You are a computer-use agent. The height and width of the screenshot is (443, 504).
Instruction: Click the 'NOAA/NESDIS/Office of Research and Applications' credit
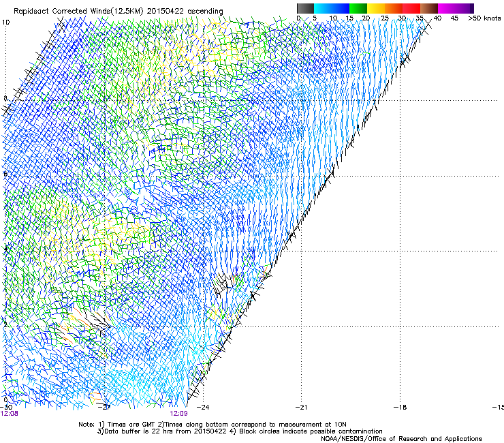(x=401, y=439)
